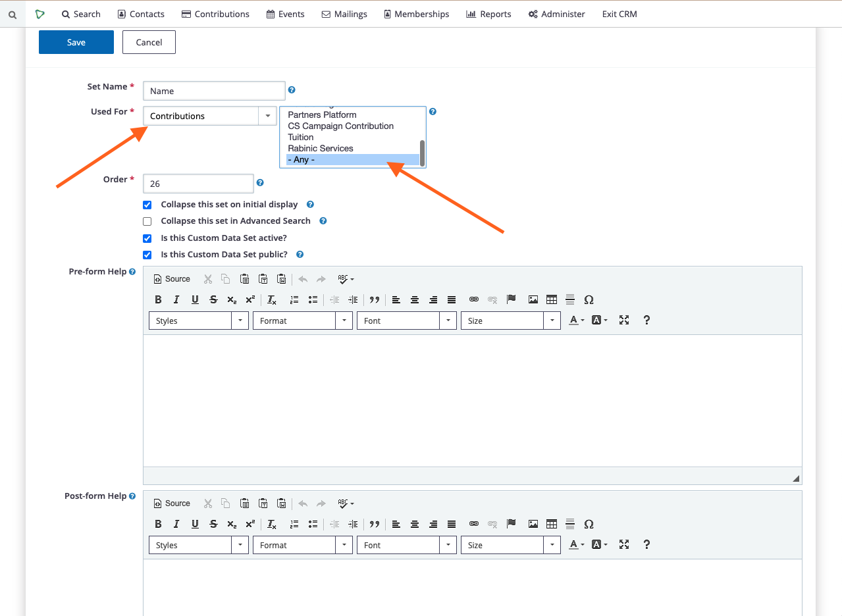Open the Events menu

pos(286,14)
